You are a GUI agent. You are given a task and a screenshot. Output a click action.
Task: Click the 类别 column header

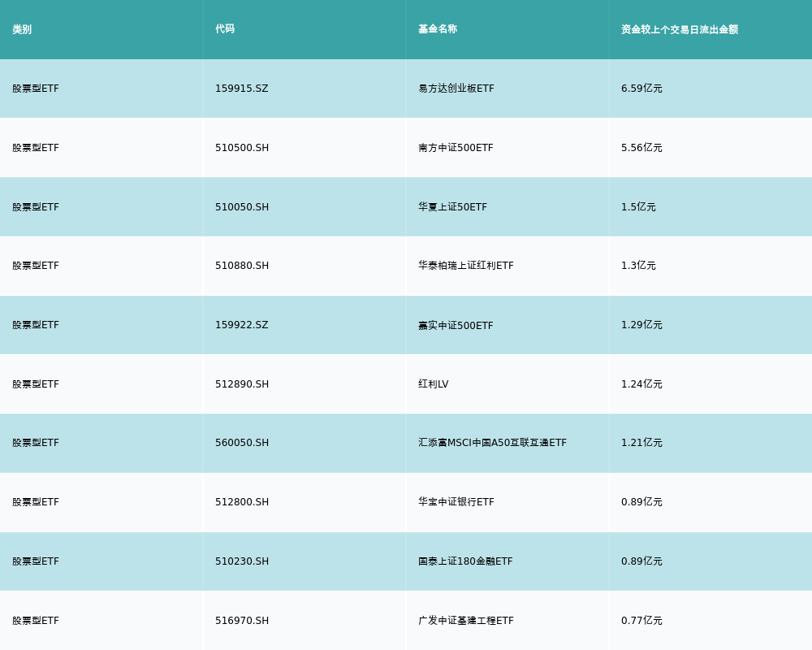(22, 29)
